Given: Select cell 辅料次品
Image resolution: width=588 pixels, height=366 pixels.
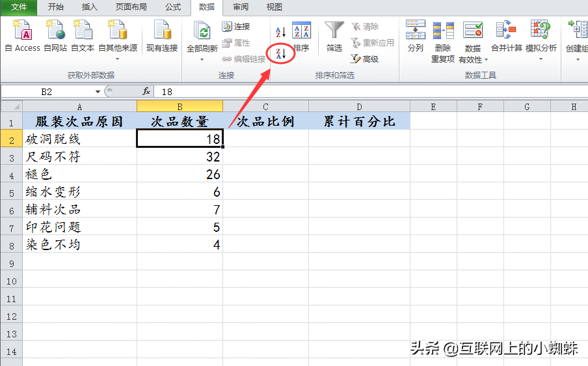Looking at the screenshot, I should tap(79, 209).
